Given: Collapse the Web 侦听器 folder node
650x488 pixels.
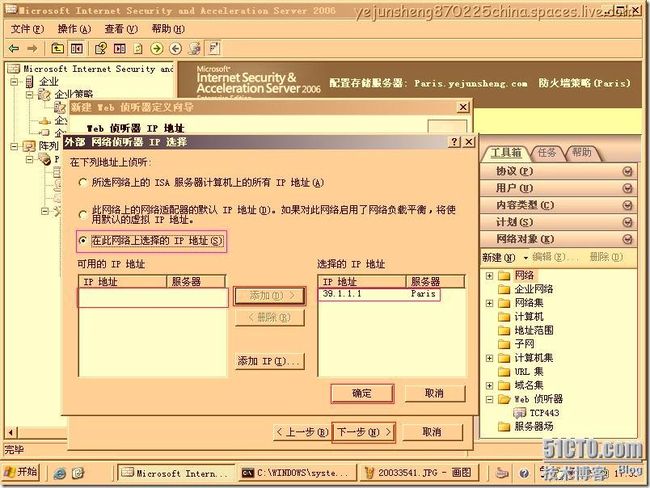Looking at the screenshot, I should click(x=489, y=399).
